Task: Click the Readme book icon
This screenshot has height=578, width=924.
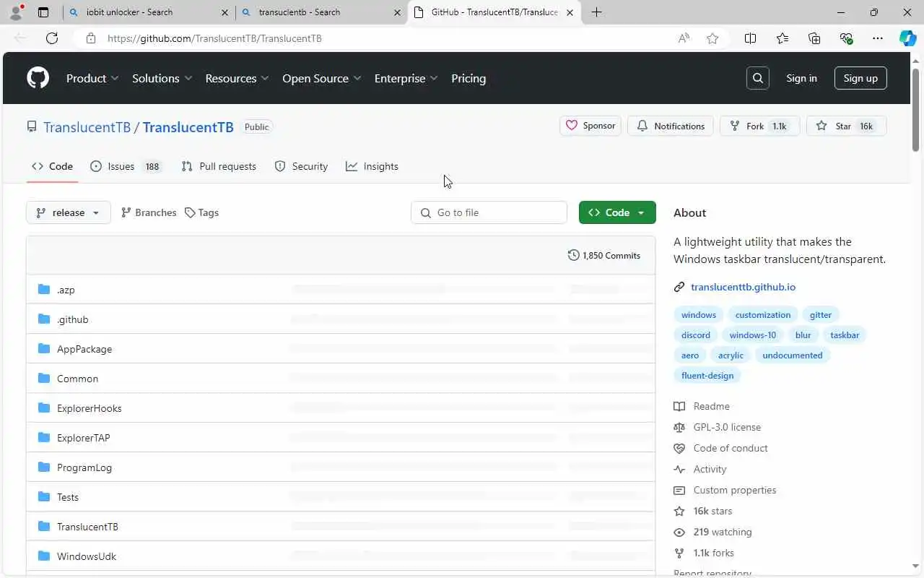Action: pos(679,406)
